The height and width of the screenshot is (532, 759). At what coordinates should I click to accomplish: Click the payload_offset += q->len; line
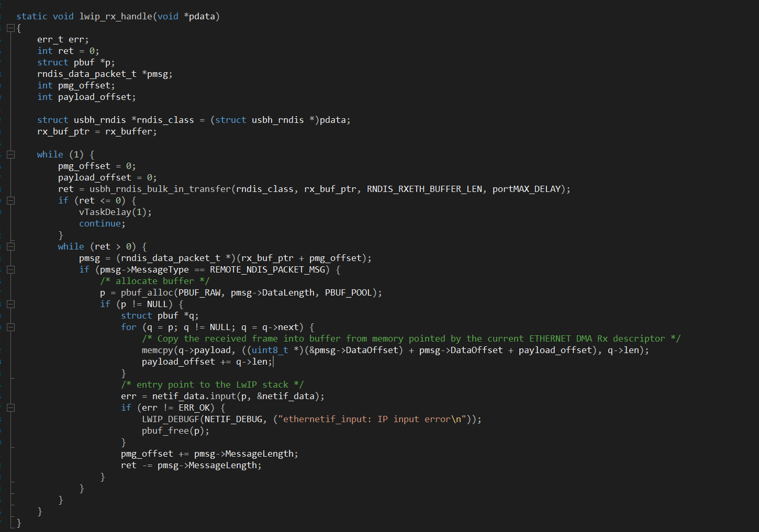coord(207,361)
